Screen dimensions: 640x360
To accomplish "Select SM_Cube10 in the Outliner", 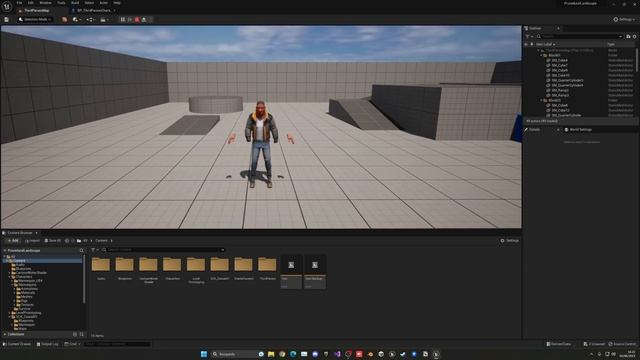I will [x=560, y=76].
